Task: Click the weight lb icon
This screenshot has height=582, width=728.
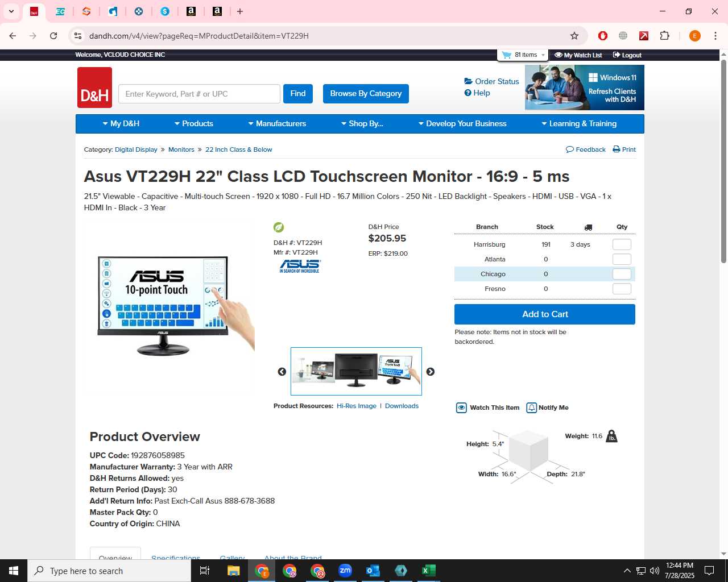Action: pos(611,436)
